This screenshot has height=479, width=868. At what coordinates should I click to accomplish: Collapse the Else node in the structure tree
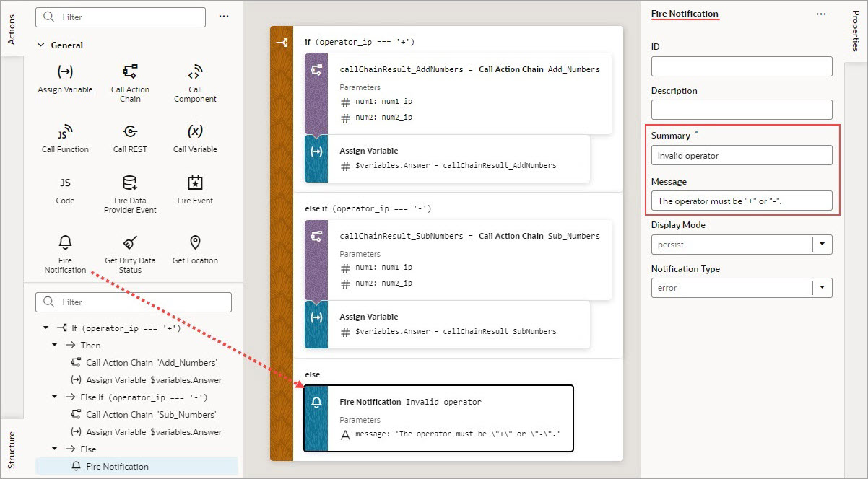click(x=53, y=449)
